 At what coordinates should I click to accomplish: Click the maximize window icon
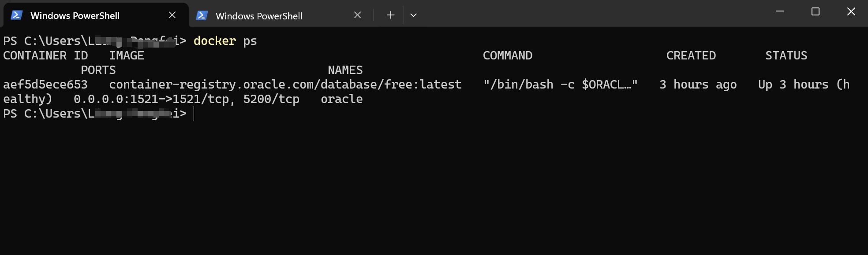[815, 12]
